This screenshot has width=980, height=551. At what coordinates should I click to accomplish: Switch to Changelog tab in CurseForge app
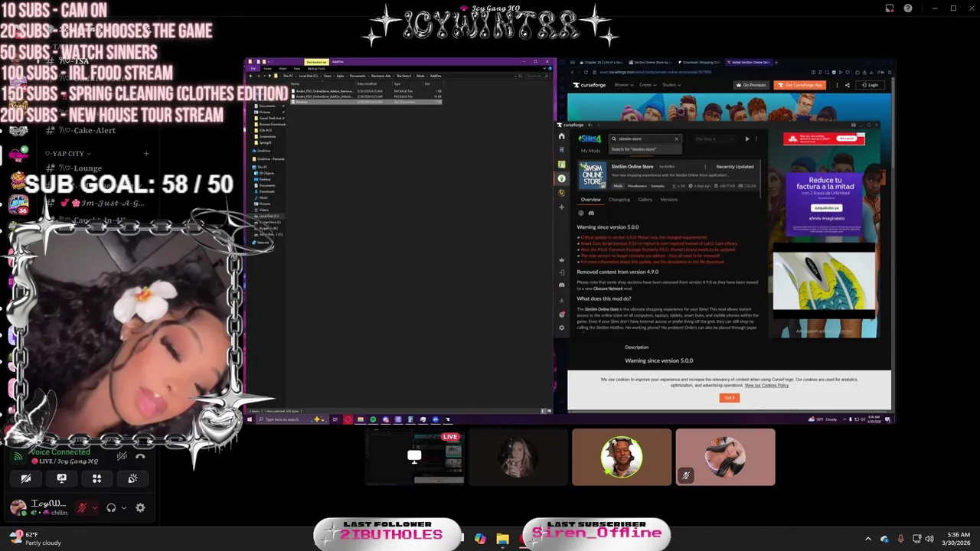(619, 200)
